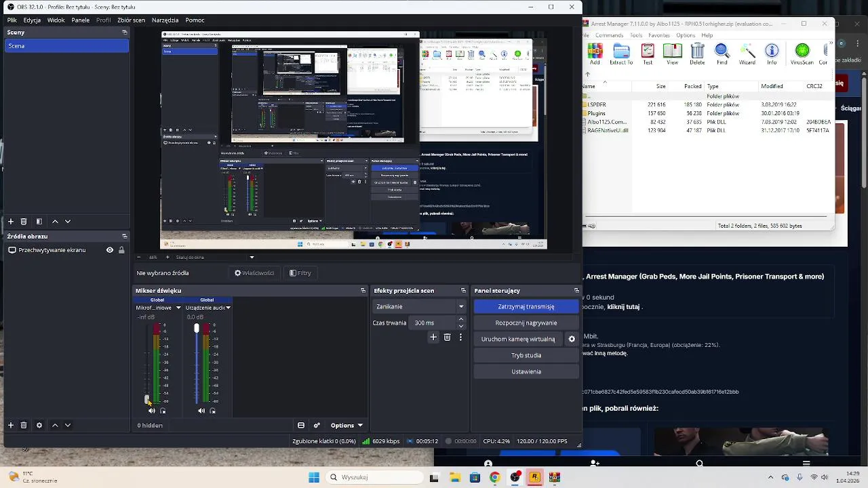
Task: Open Ustawienia settings button
Action: tap(526, 372)
